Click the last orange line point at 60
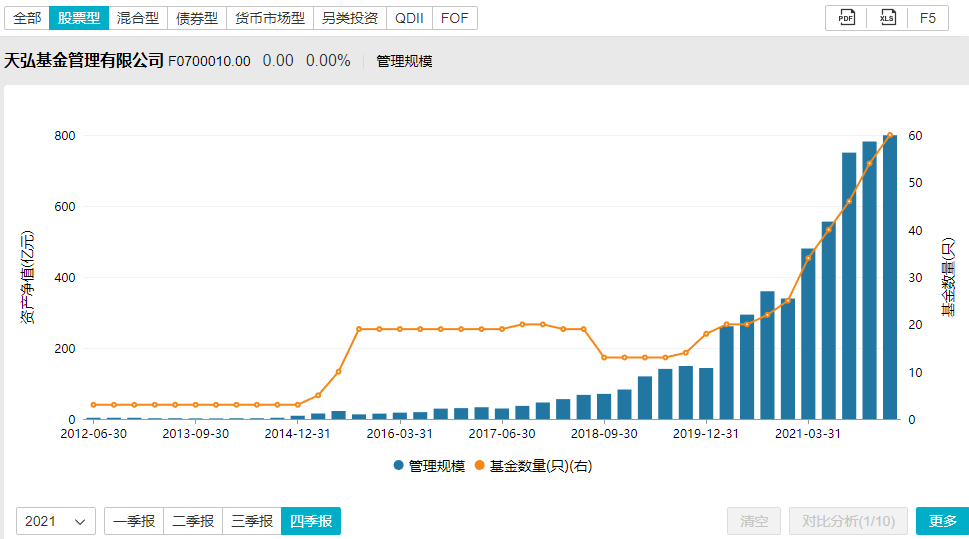Viewport: 969px width, 539px height. (x=890, y=135)
